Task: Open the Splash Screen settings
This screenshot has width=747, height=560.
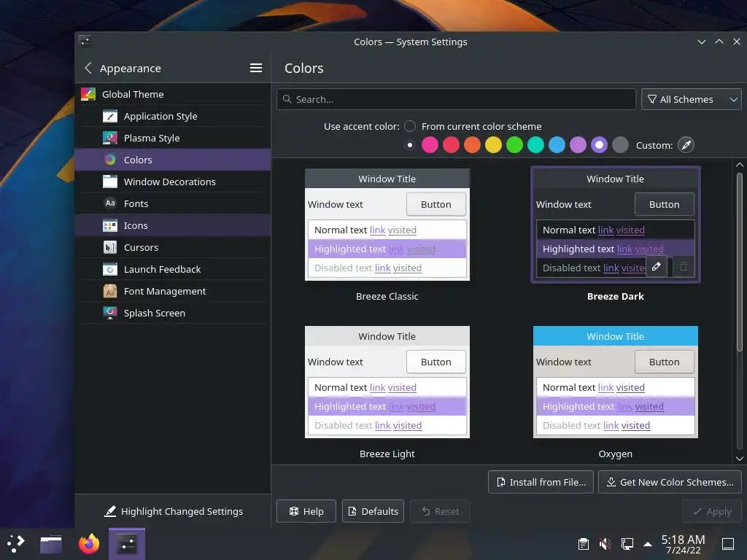Action: [172, 313]
